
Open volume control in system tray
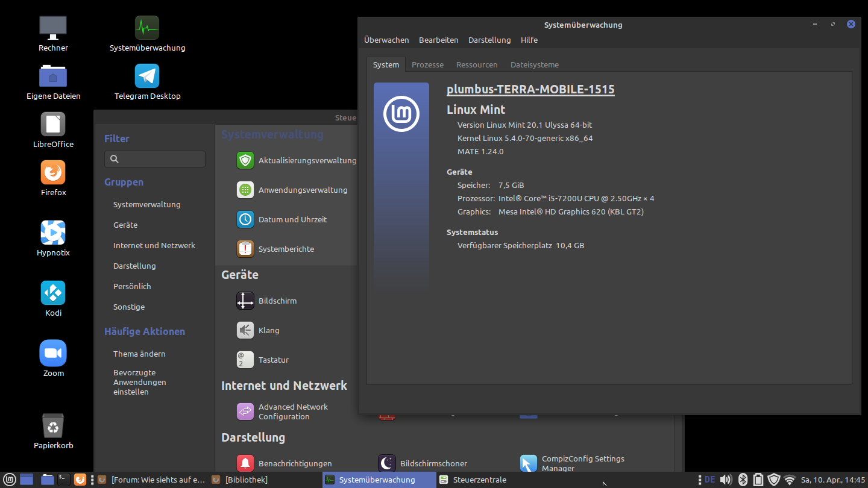click(x=726, y=480)
